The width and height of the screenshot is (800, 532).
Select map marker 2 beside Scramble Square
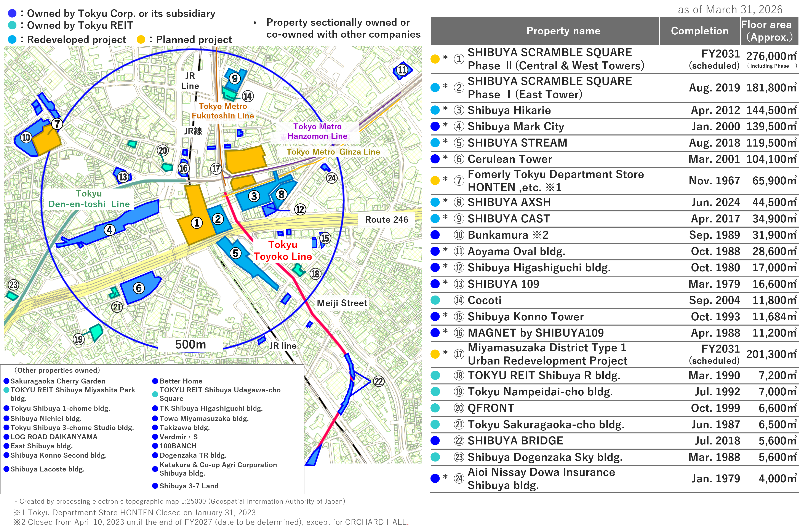[x=218, y=219]
